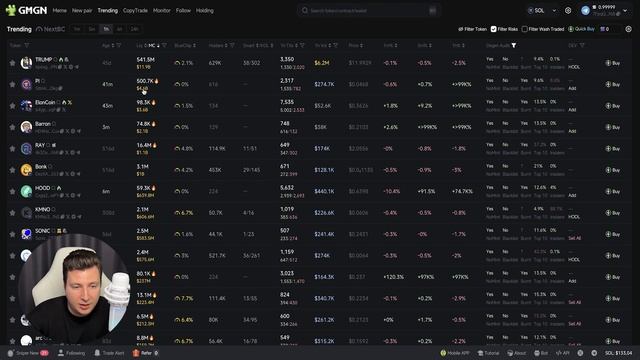This screenshot has height=360, width=640.
Task: Open the Age column filter
Action: 118,45
